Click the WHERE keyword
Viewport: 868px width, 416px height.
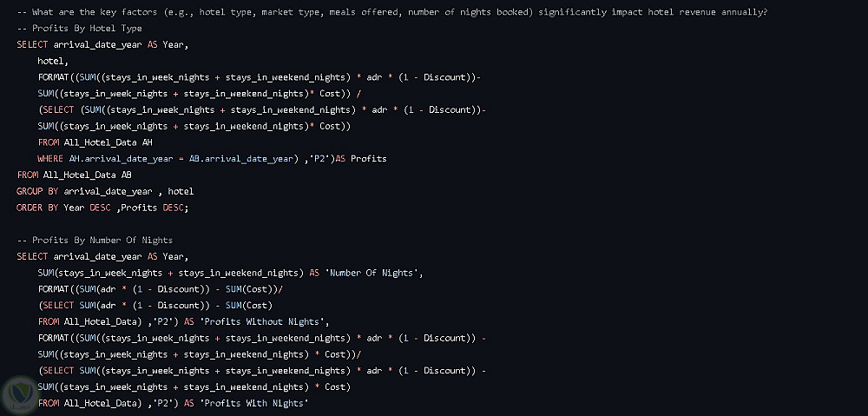tap(50, 159)
